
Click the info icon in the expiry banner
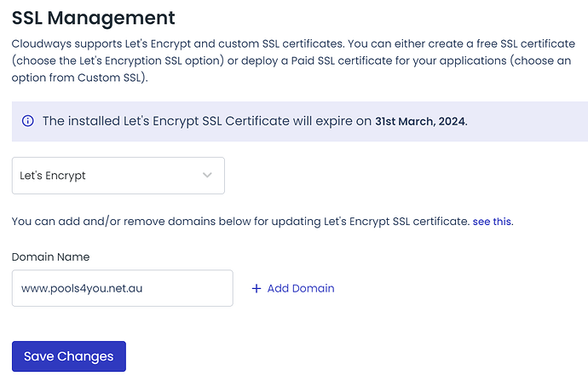click(x=28, y=121)
